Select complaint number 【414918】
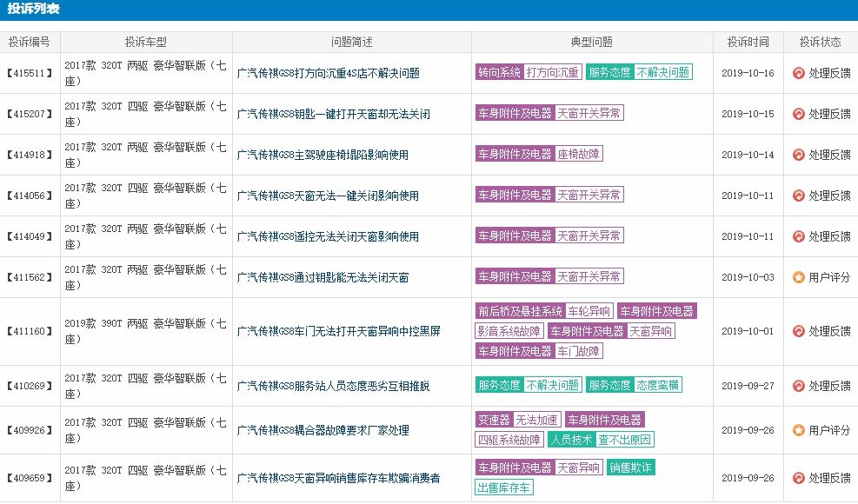 (x=30, y=155)
